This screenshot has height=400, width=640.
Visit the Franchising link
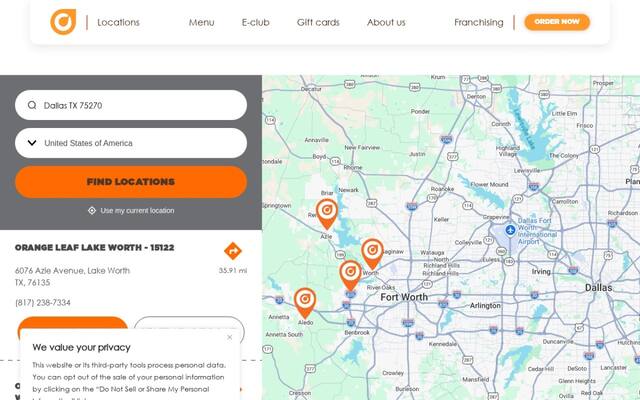pos(479,22)
